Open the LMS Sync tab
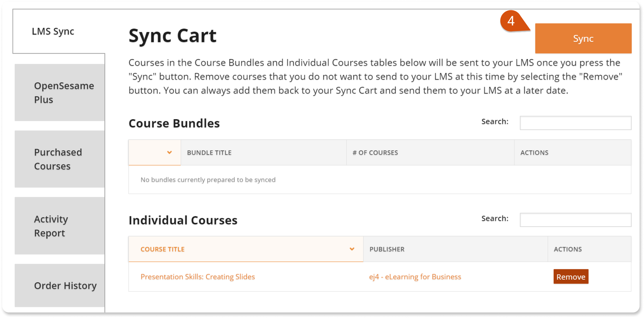 coord(53,31)
